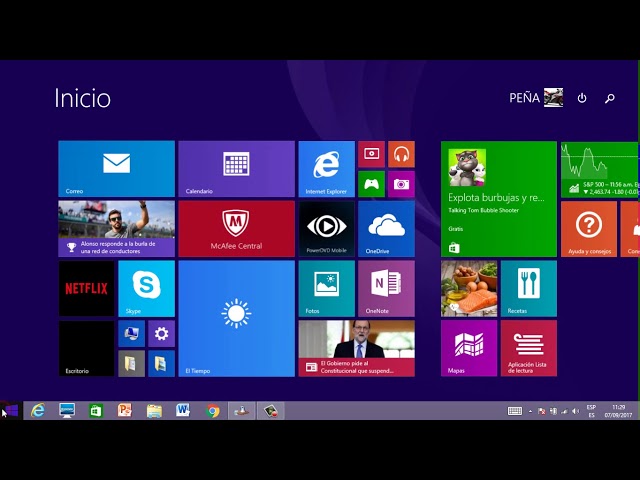Open Internet Explorer from the taskbar
Image resolution: width=640 pixels, height=480 pixels.
coord(38,410)
